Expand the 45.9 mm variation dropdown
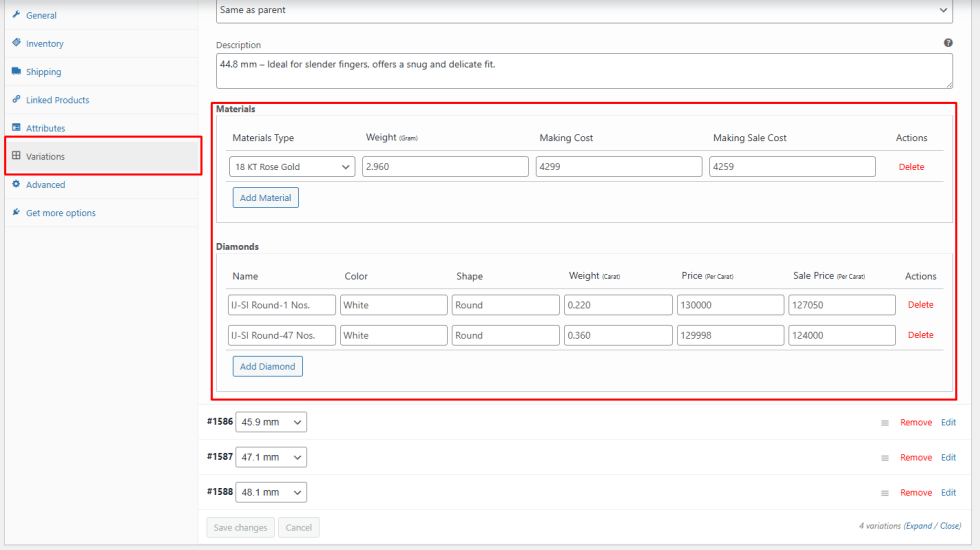The width and height of the screenshot is (980, 550). click(x=271, y=423)
